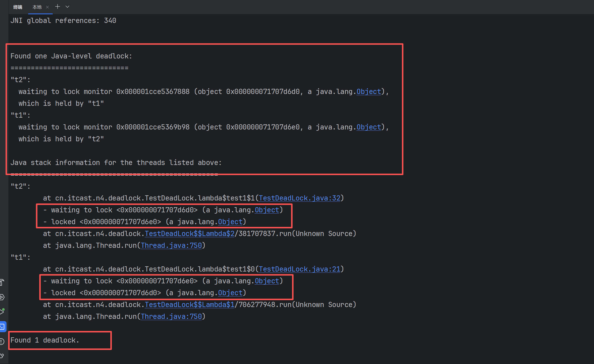Open the Git tool window icon
594x364 pixels.
tap(2, 356)
